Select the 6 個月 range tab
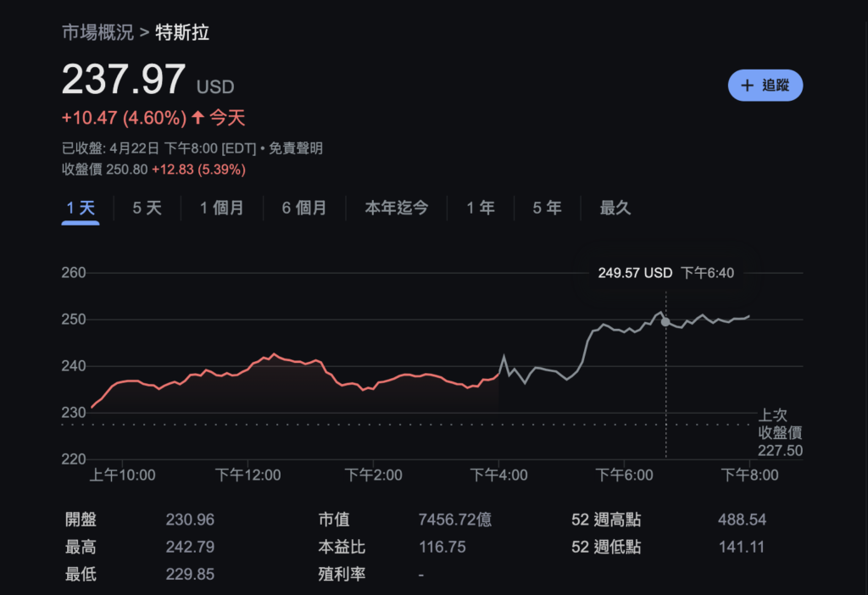Viewport: 868px width, 595px height. [303, 209]
